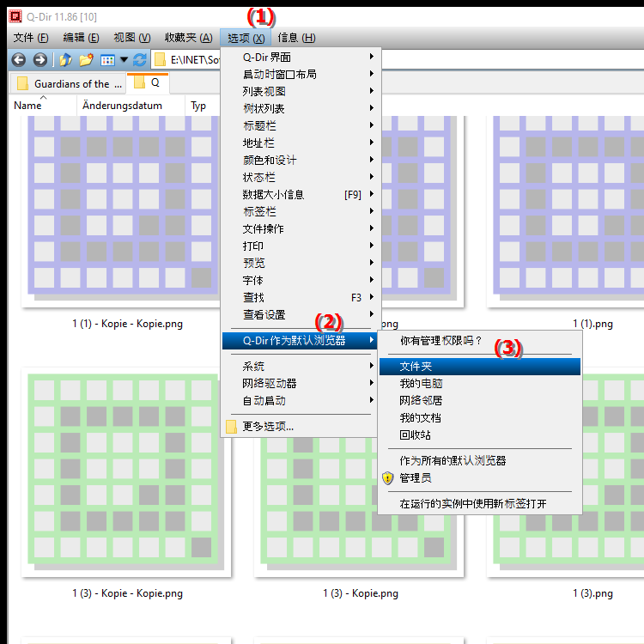The image size is (644, 644).
Task: Choose 我的文档 in the submenu
Action: point(480,417)
